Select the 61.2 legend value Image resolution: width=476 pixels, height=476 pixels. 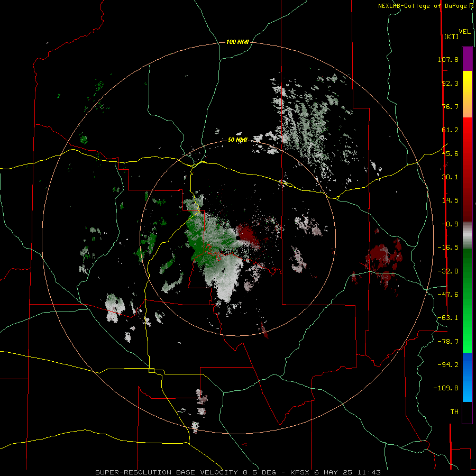[x=450, y=130]
